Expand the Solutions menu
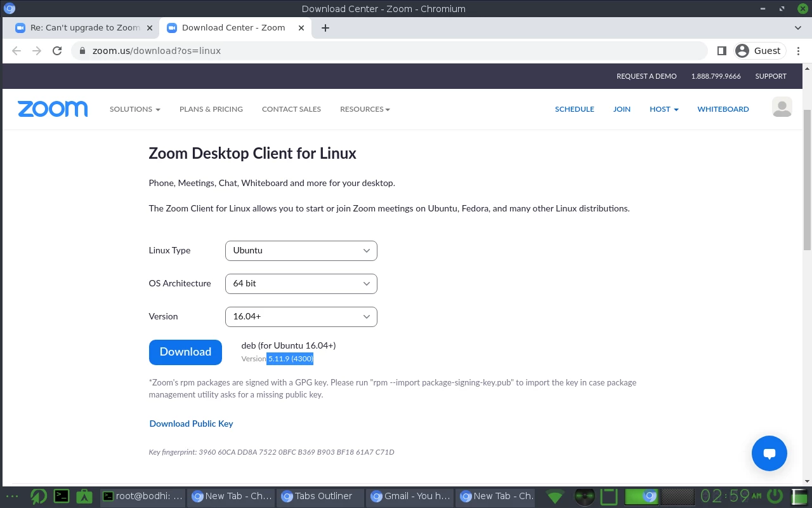Image resolution: width=812 pixels, height=508 pixels. (x=134, y=109)
